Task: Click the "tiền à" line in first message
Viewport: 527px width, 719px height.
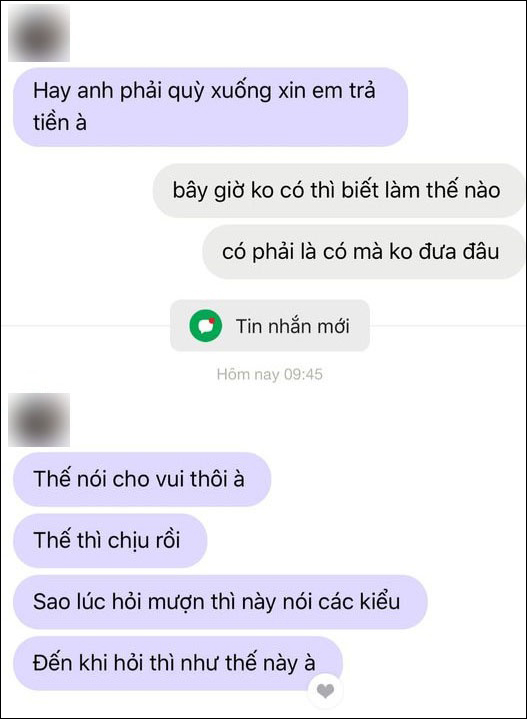Action: [60, 123]
